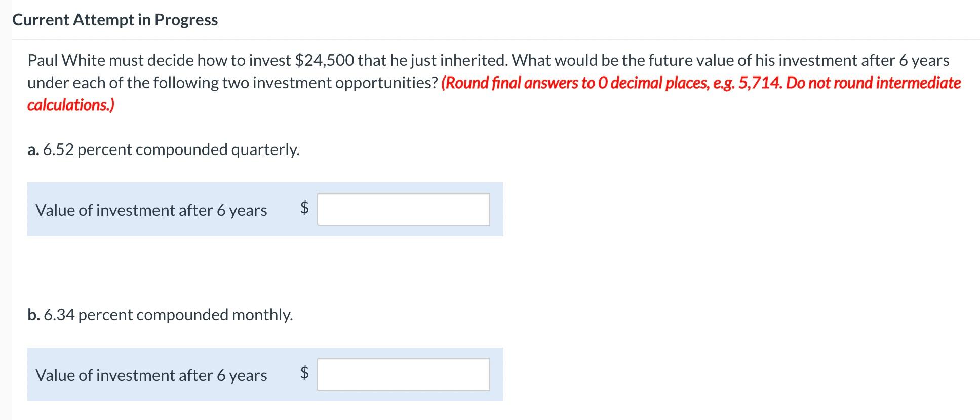The image size is (980, 420).
Task: Select the Current Attempt in Progress heading
Action: [115, 20]
